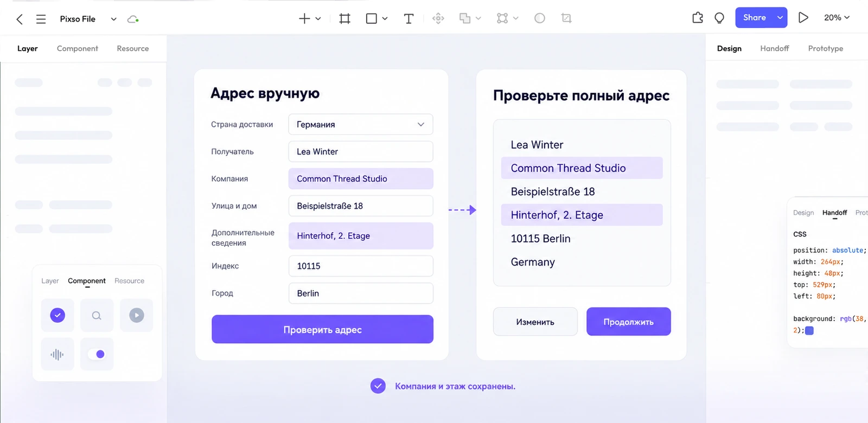Click the purple checkmark circle component
Image resolution: width=868 pixels, height=423 pixels.
58,315
